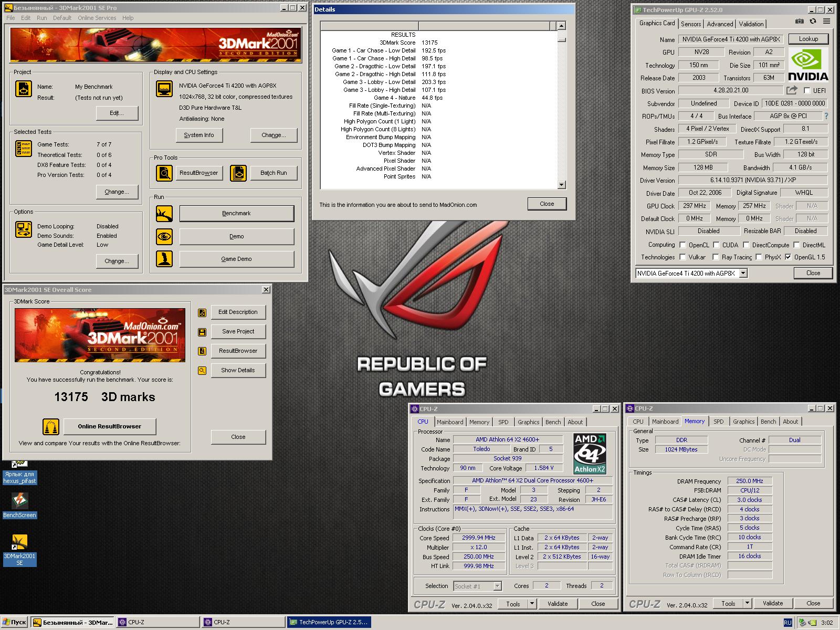Open the SPD tab in CPU-Z Memory window
840x630 pixels.
click(719, 422)
